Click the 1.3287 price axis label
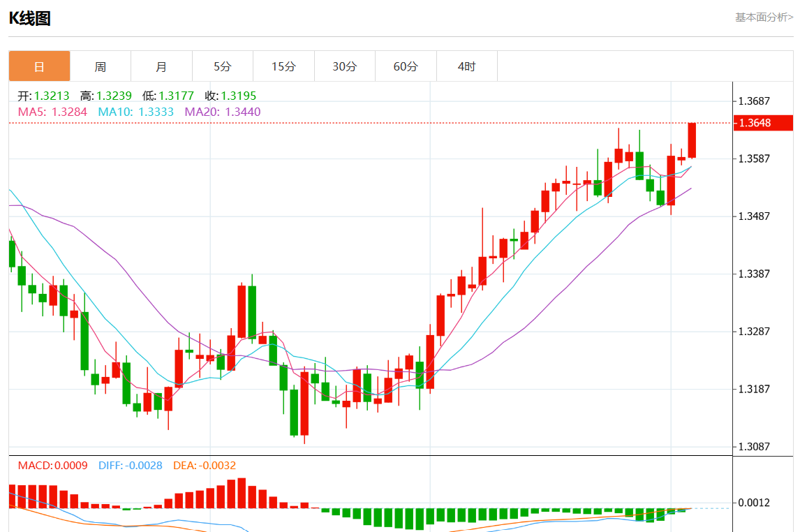The image size is (807, 532). point(754,332)
